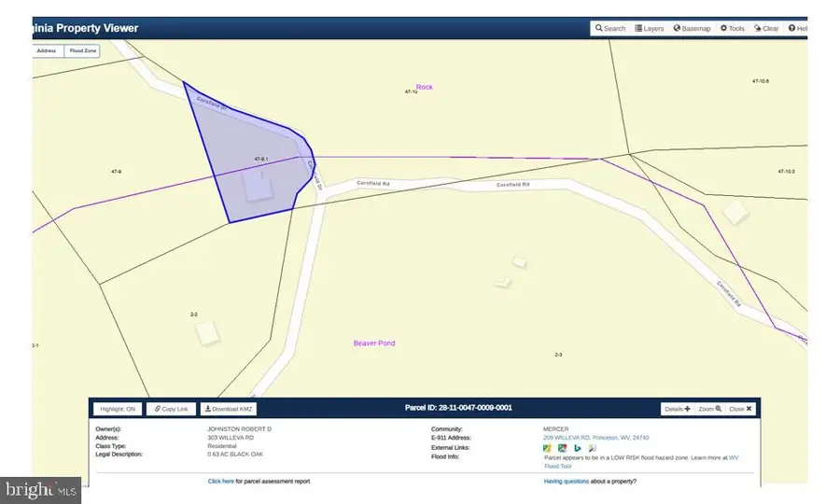Open Google Maps external link icon
The image size is (840, 504).
(562, 448)
